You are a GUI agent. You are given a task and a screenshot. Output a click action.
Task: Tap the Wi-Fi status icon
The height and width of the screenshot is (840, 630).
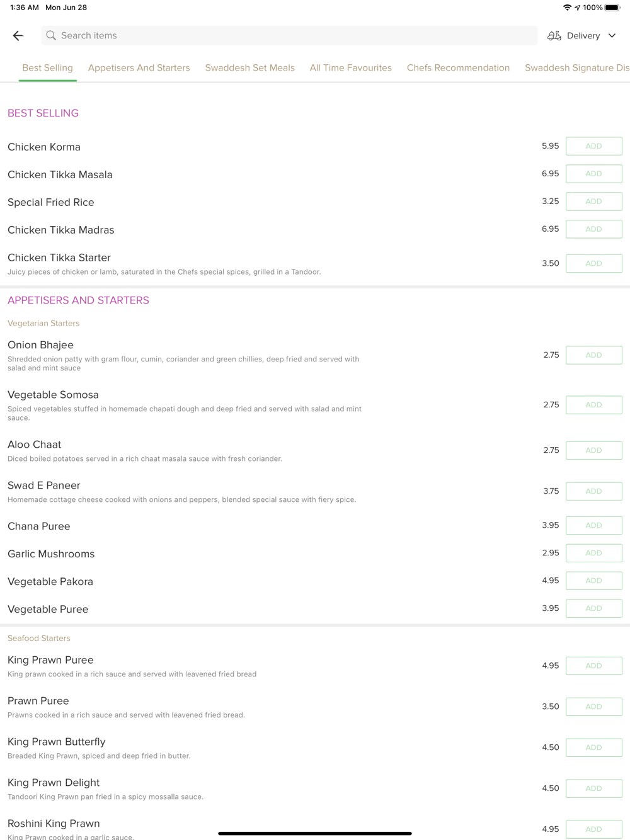(567, 8)
